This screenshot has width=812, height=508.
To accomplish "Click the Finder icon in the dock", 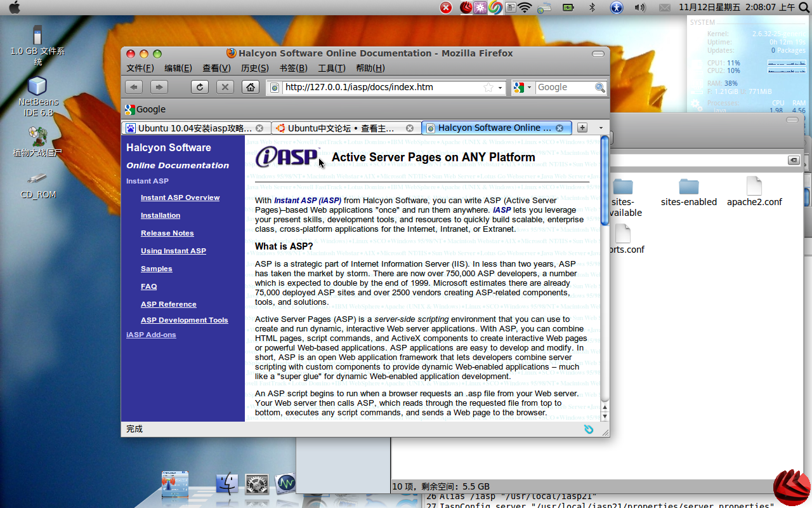I will click(227, 485).
